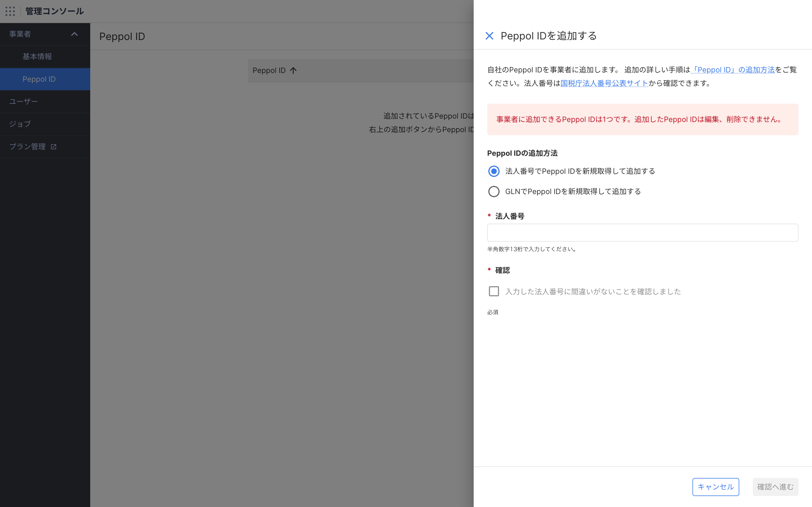Select 法人番号でPeppol IDを新規取得 radio option
The image size is (812, 507).
pos(494,171)
